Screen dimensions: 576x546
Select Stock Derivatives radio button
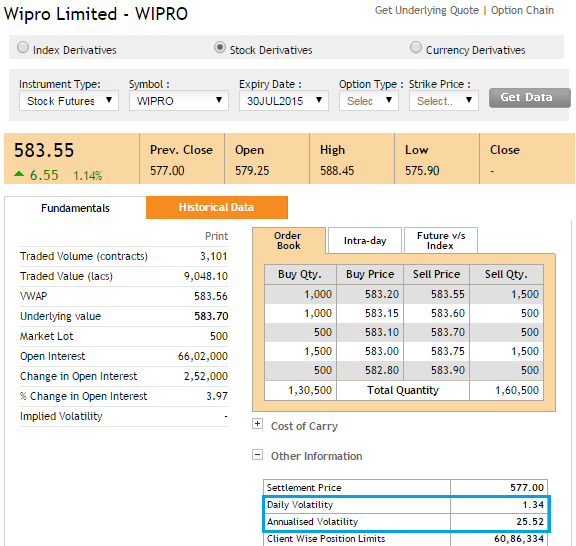tap(220, 47)
